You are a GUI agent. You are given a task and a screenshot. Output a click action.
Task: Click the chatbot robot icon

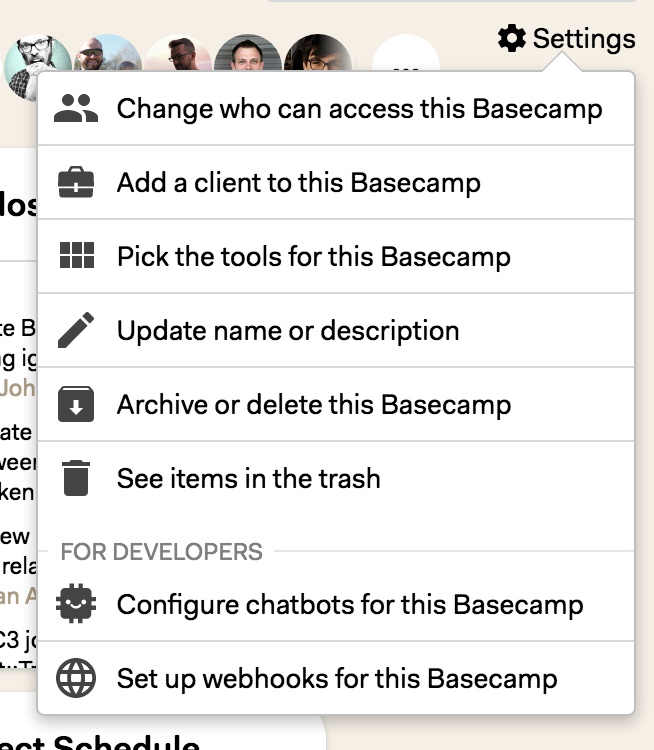click(x=76, y=604)
